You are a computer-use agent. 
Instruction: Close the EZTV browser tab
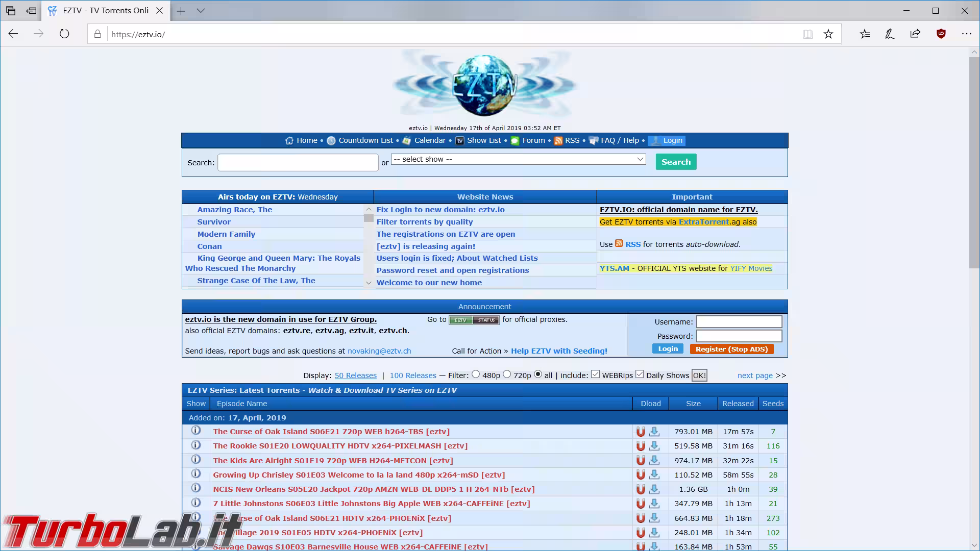(159, 11)
